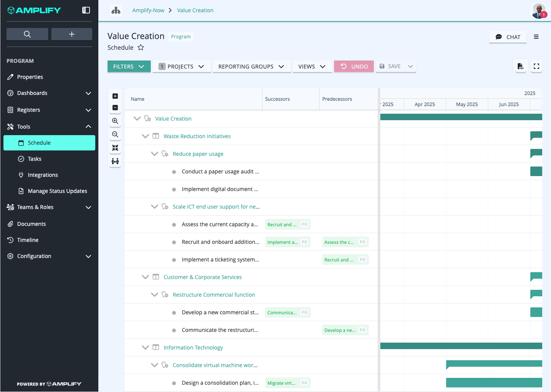
Task: Click the UNDO button
Action: [354, 66]
